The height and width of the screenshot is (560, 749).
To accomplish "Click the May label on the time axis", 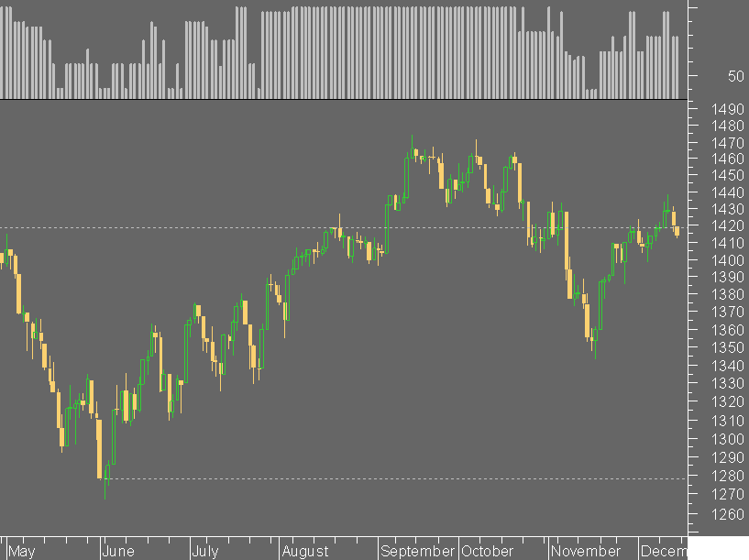I will pyautogui.click(x=22, y=552).
